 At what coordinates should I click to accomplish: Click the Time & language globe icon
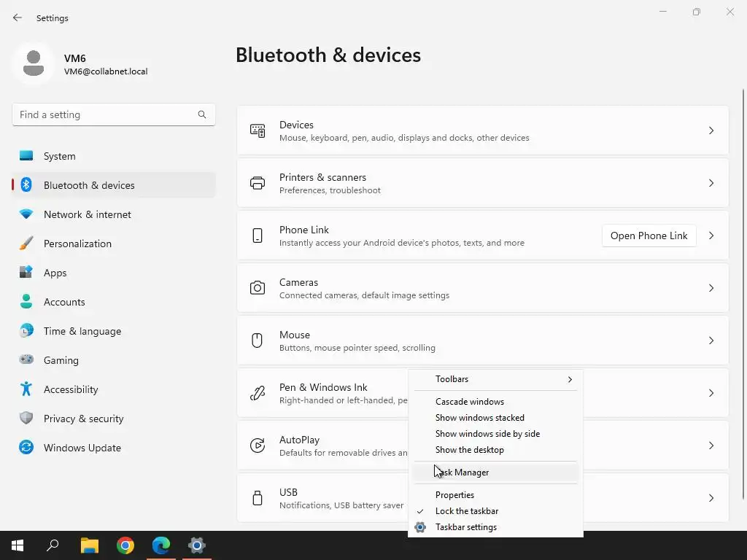click(26, 330)
